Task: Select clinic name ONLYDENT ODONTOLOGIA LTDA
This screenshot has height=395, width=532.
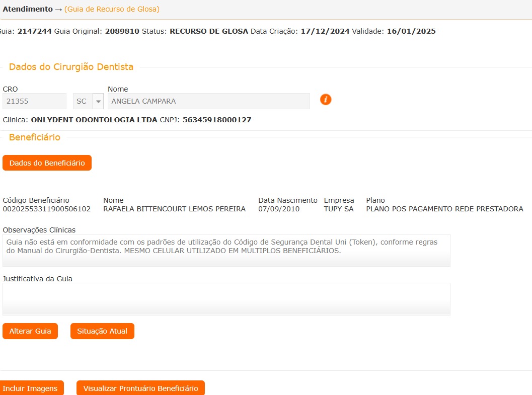Action: coord(94,120)
